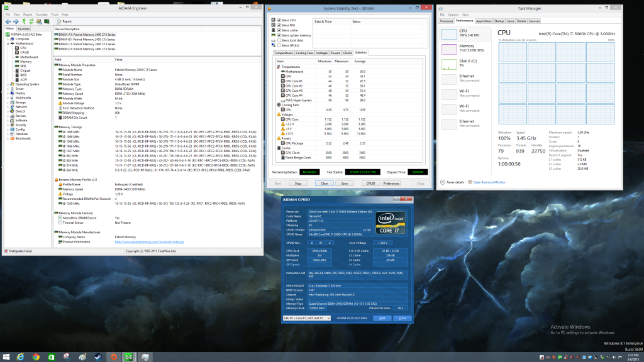
Task: Expand Computer node in AIDA64 tree
Action: tap(8, 39)
